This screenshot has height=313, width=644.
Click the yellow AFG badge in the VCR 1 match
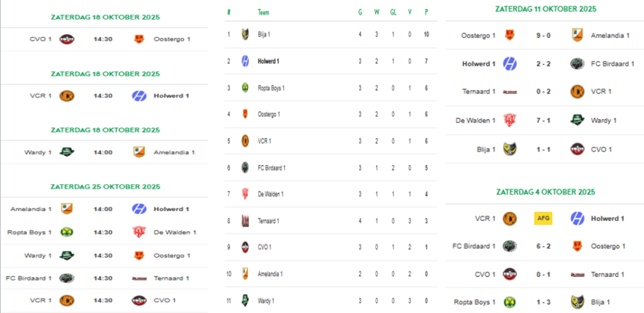(x=543, y=219)
